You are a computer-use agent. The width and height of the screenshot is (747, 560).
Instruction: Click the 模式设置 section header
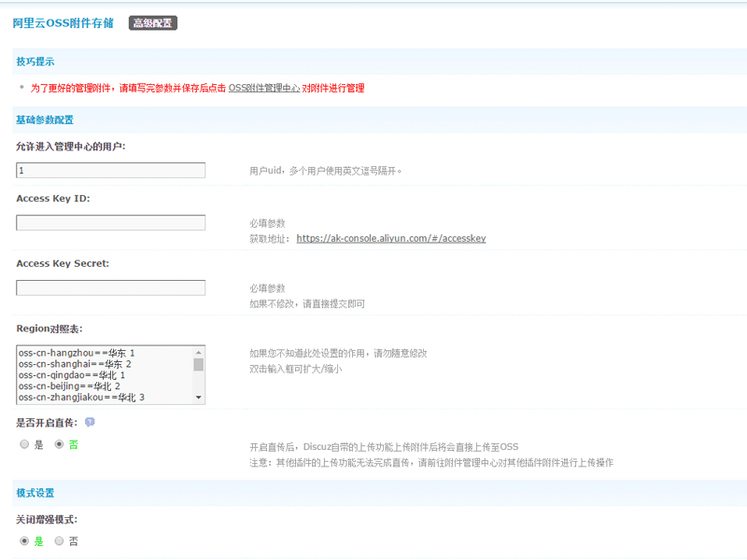(35, 493)
